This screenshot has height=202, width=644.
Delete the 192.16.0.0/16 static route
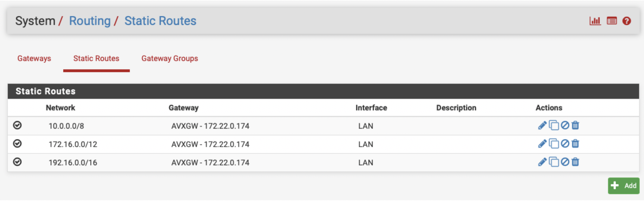click(x=575, y=162)
